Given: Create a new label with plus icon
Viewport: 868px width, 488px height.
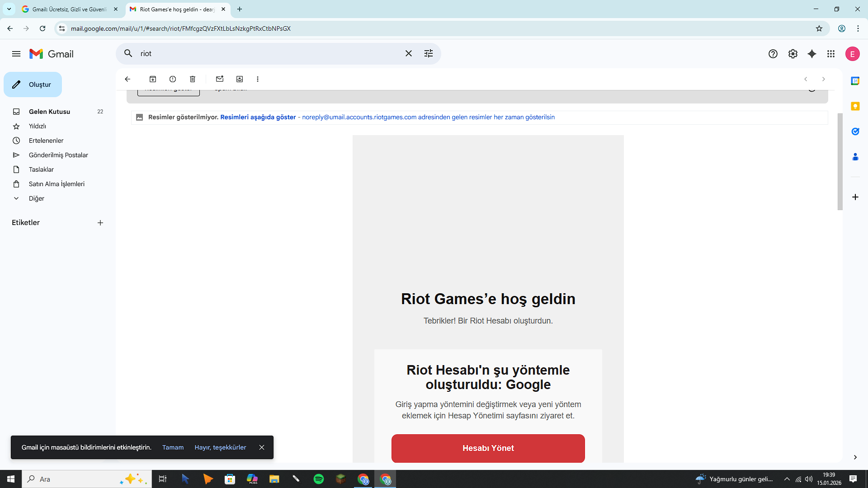Looking at the screenshot, I should 100,223.
